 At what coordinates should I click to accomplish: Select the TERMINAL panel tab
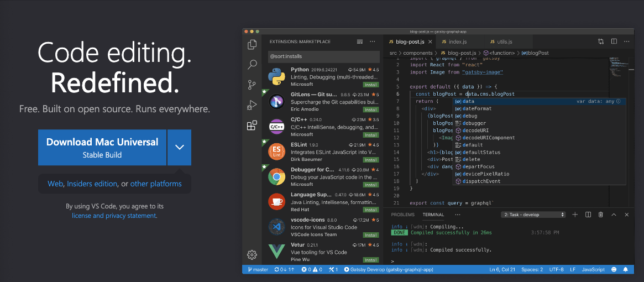click(x=433, y=215)
